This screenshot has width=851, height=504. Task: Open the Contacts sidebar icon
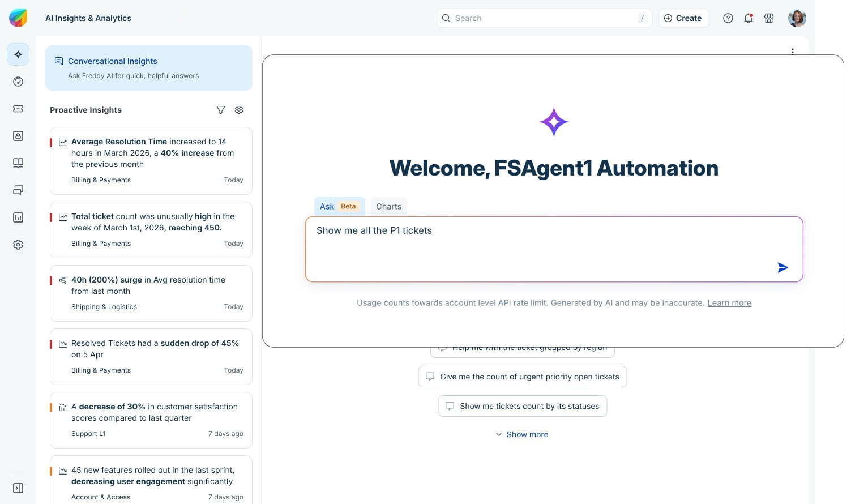point(18,136)
